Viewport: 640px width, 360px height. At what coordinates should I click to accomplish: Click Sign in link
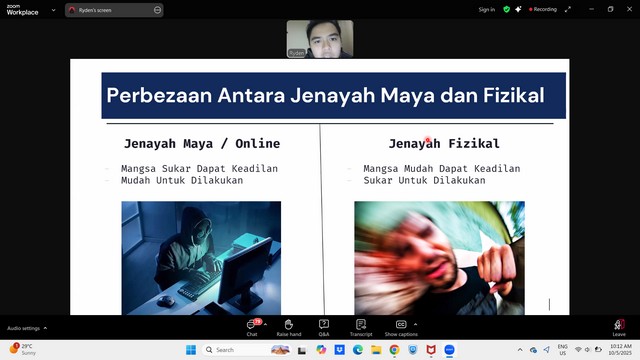point(487,9)
